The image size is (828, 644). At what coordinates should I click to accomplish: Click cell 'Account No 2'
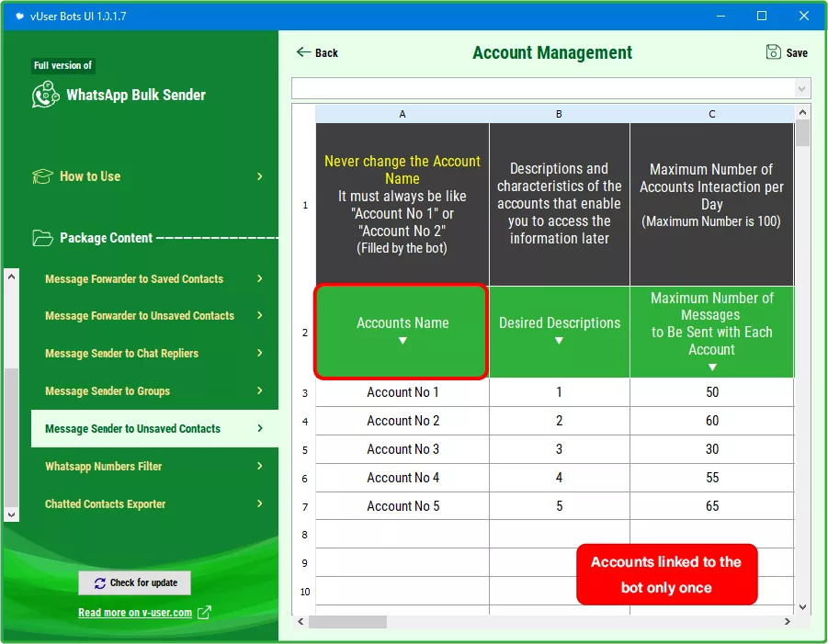tap(403, 421)
